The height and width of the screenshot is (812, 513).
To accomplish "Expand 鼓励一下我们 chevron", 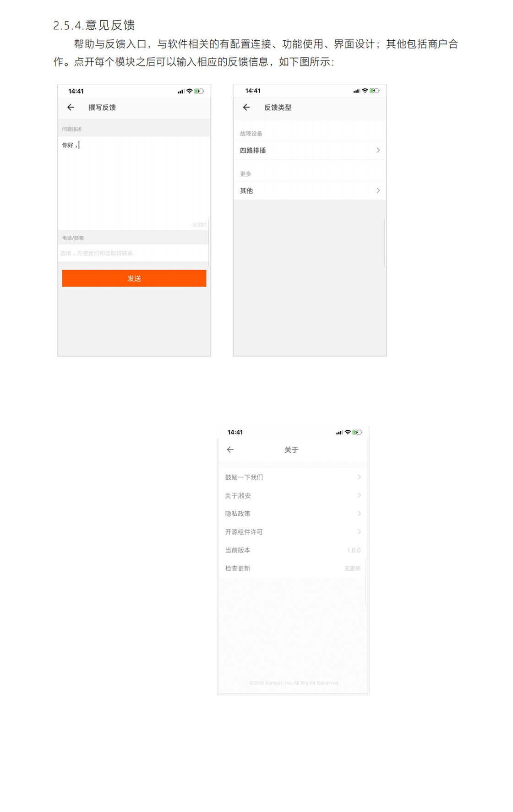I will pos(359,477).
